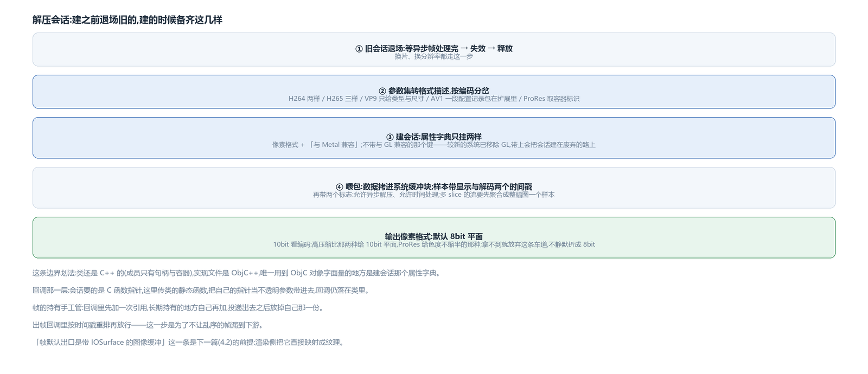Click the heading 解压会话:建之前退场旧的
The height and width of the screenshot is (374, 868).
pos(127,20)
